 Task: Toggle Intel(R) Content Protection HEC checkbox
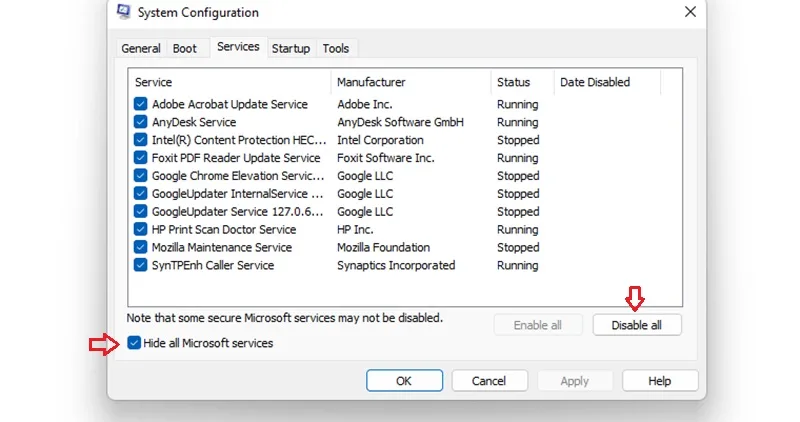(x=140, y=140)
